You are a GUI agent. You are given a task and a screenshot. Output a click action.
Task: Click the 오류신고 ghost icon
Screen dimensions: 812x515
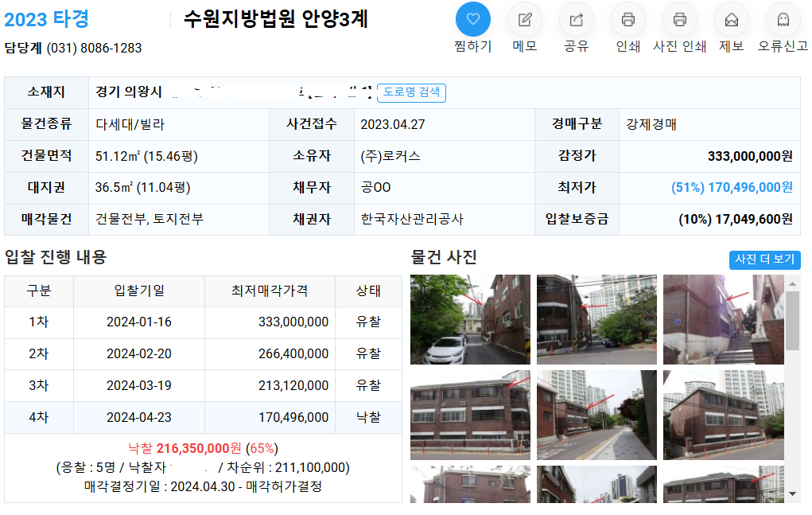tap(783, 20)
